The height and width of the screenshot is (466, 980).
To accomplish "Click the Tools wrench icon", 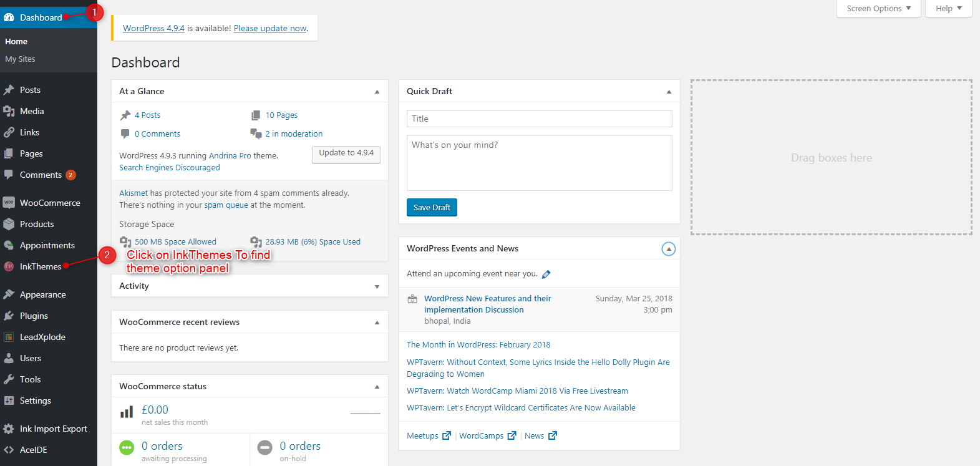I will (x=9, y=379).
